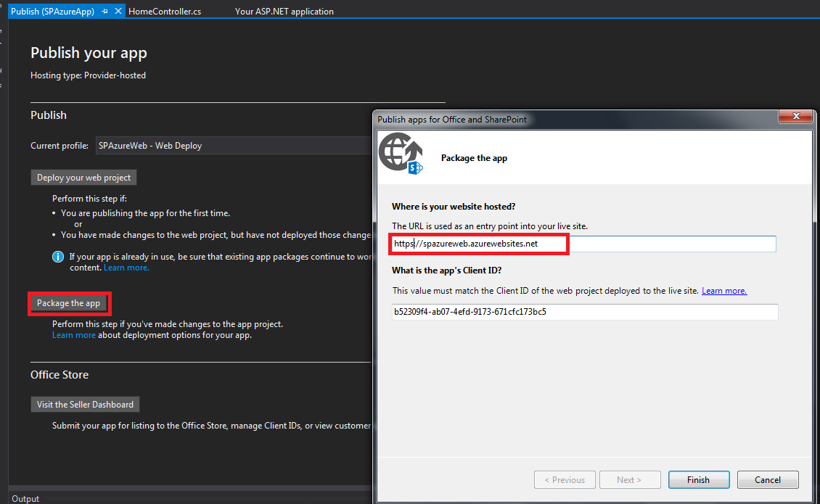Open the Your ASP.NET application tab
This screenshot has width=820, height=504.
pyautogui.click(x=284, y=11)
